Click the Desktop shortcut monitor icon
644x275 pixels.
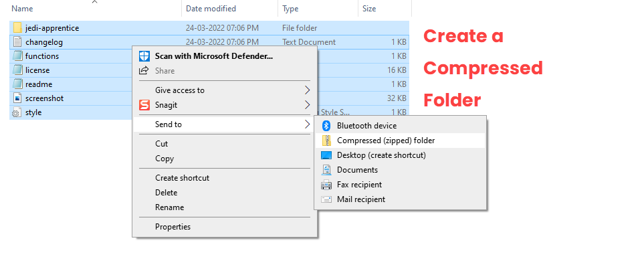point(326,155)
